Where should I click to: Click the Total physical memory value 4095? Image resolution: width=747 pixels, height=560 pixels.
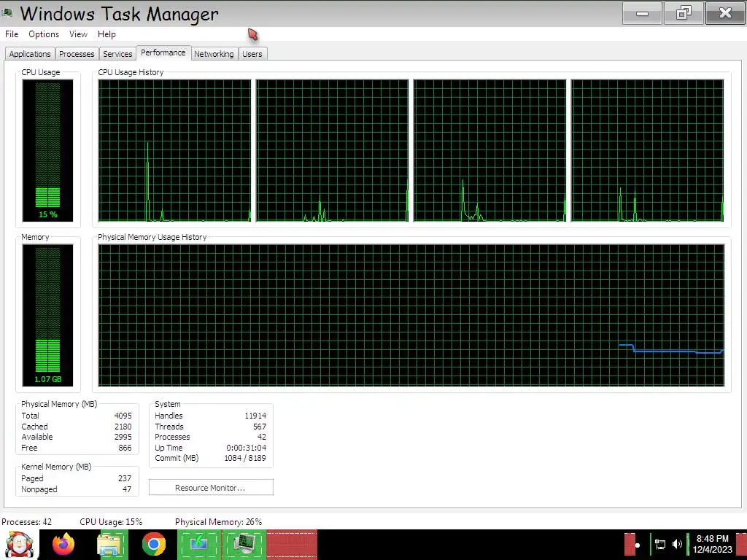[123, 416]
